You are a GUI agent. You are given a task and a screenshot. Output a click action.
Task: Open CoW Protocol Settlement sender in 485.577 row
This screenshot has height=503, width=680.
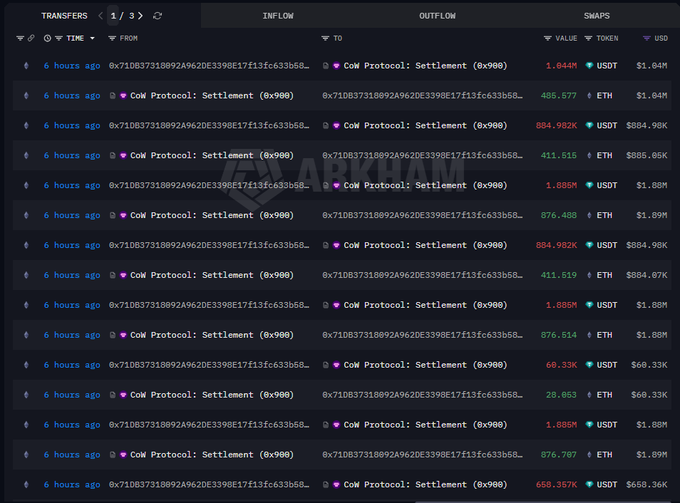pos(212,95)
